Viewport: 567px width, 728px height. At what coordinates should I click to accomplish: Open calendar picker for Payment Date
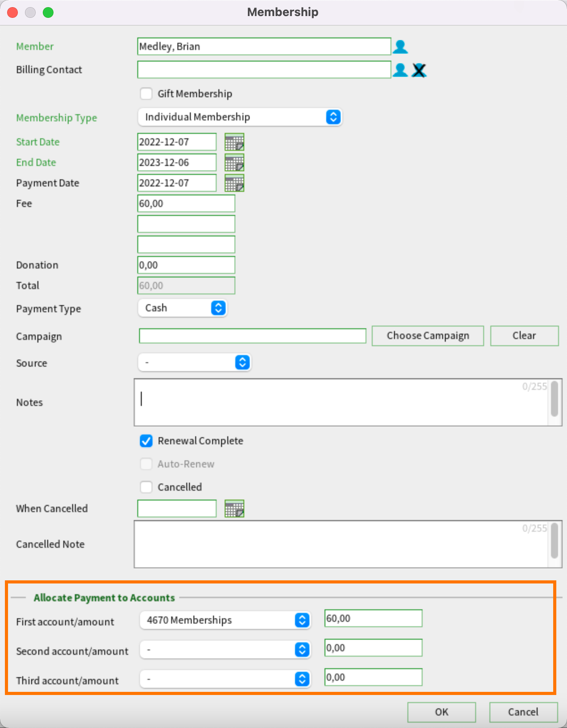pyautogui.click(x=234, y=183)
